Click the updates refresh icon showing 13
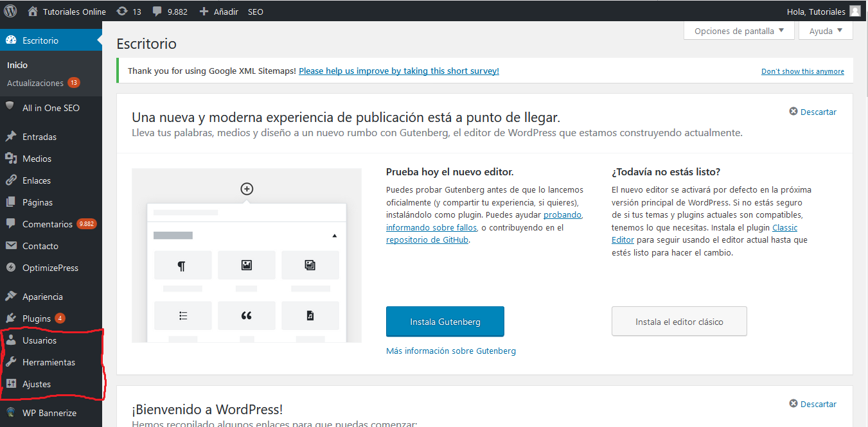Viewport: 868px width, 427px height. [x=121, y=11]
